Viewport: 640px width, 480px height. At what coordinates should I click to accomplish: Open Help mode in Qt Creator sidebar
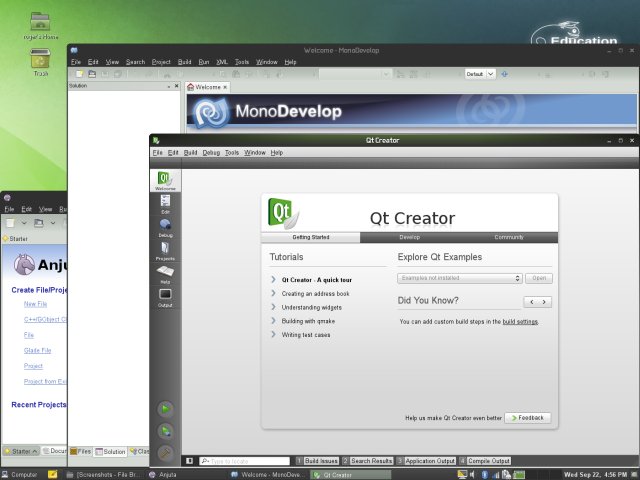point(165,274)
